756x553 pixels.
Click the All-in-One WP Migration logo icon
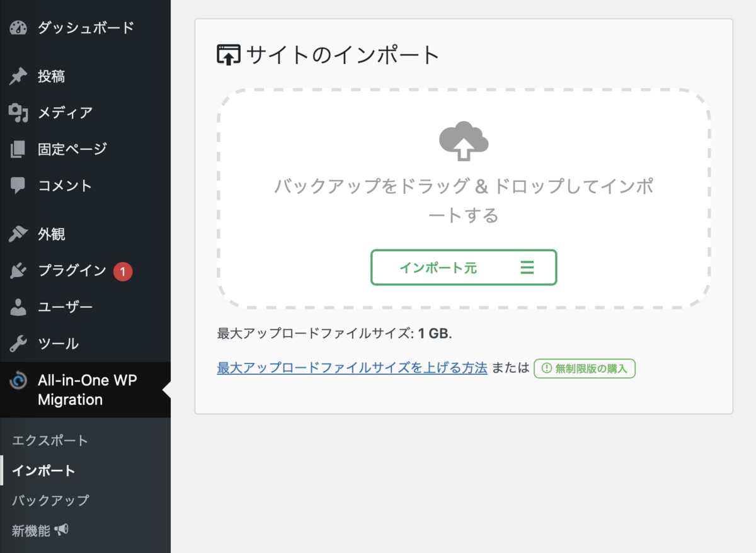(x=19, y=381)
